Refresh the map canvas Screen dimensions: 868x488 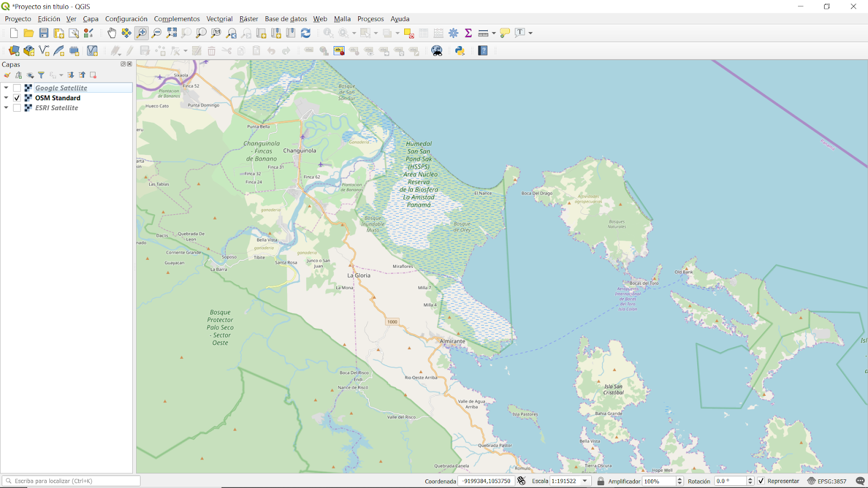click(x=305, y=33)
